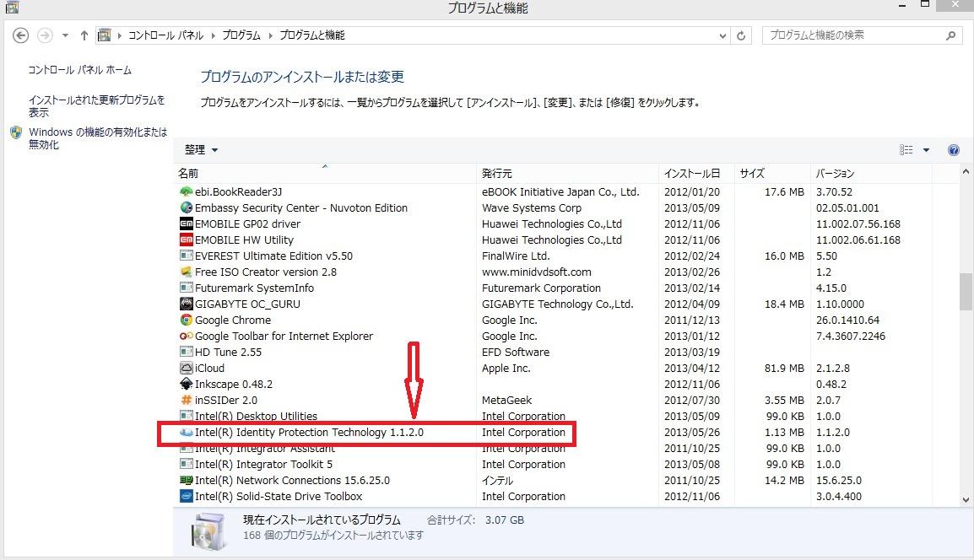Image resolution: width=974 pixels, height=560 pixels.
Task: Click size 81.9 MB cell
Action: (x=784, y=369)
